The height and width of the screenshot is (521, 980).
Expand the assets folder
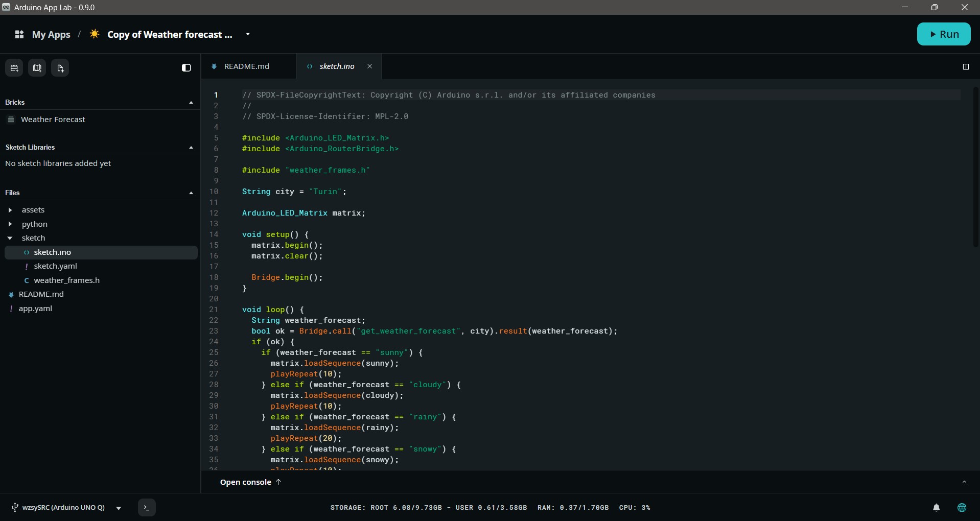[x=10, y=210]
